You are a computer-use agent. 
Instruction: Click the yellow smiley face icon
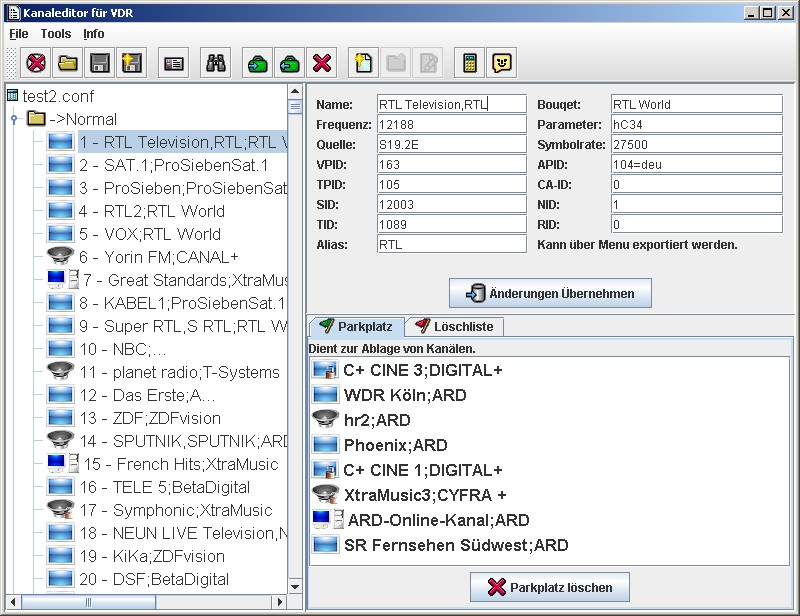click(501, 63)
